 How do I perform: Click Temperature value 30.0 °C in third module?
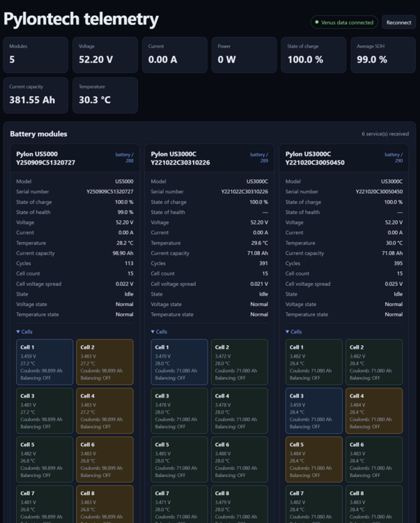tap(394, 243)
